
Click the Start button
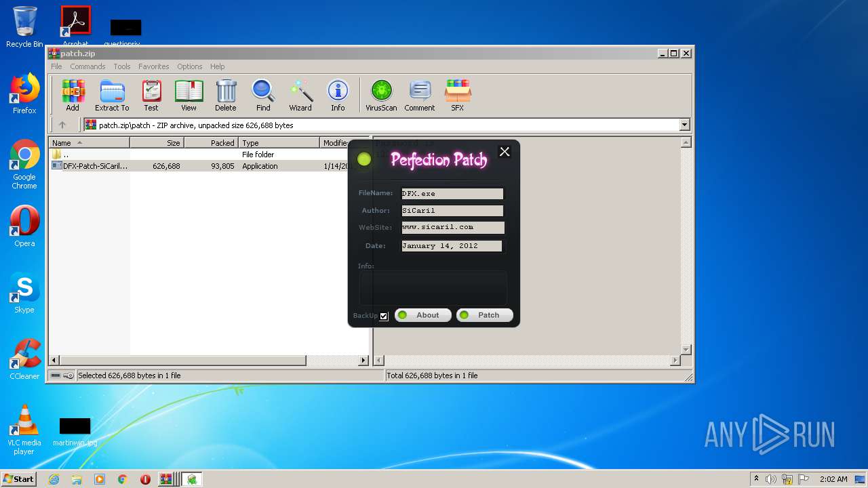click(x=19, y=479)
